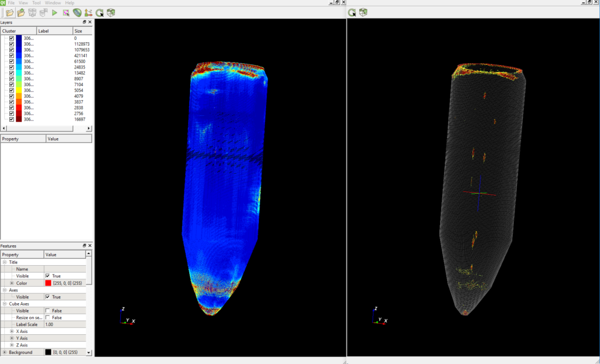Open the Window menu
Image resolution: width=600 pixels, height=364 pixels.
[53, 3]
